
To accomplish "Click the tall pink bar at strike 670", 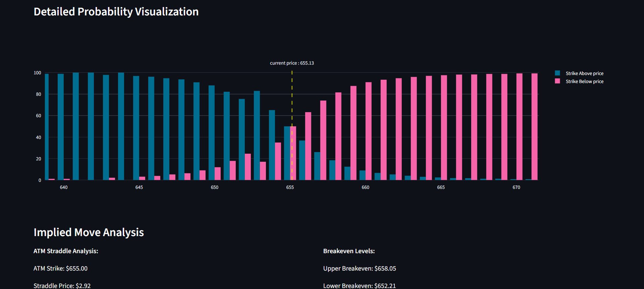I will [519, 127].
